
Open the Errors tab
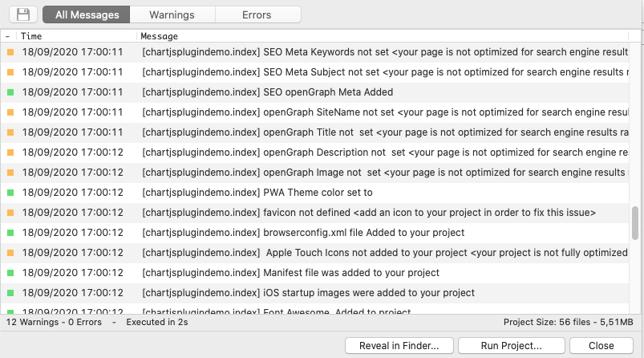coord(257,14)
